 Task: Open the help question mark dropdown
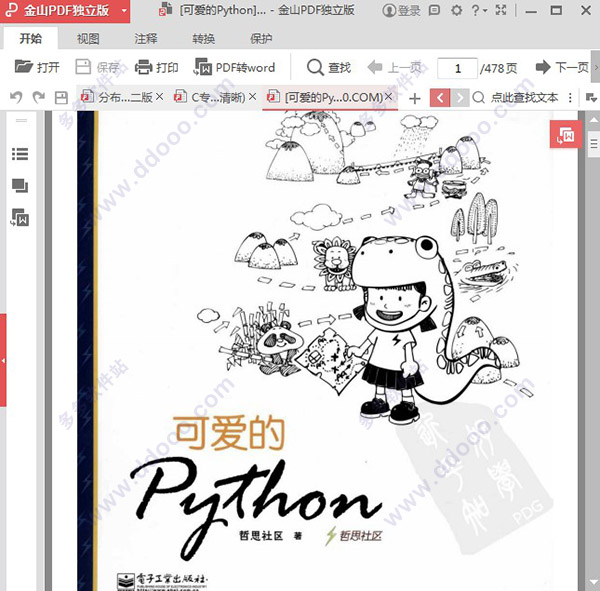(x=478, y=10)
